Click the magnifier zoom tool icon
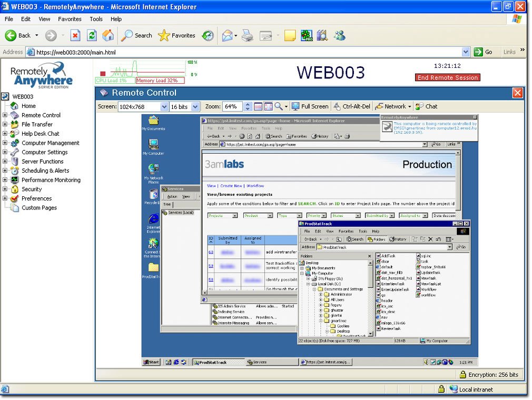Viewport: 532px width, 400px height. (x=279, y=106)
